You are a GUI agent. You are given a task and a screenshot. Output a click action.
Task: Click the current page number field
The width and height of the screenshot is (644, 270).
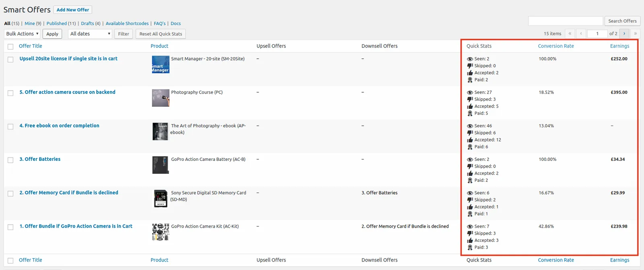(x=597, y=34)
